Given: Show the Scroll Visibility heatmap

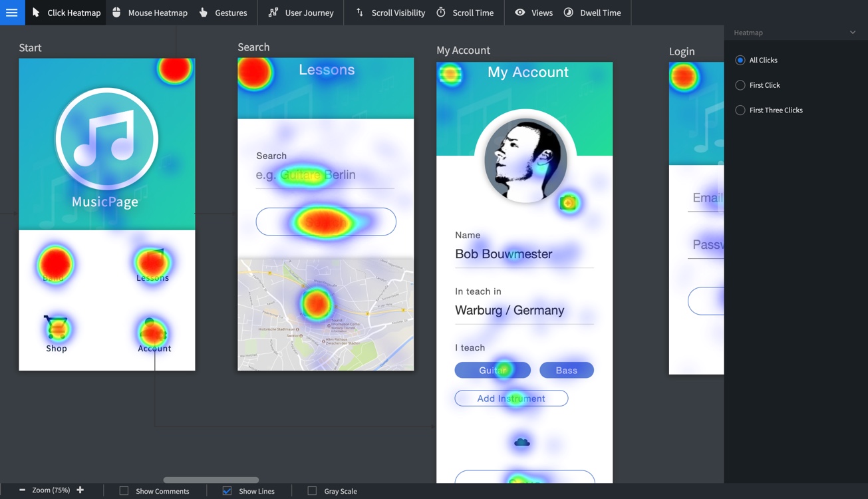Looking at the screenshot, I should [390, 13].
